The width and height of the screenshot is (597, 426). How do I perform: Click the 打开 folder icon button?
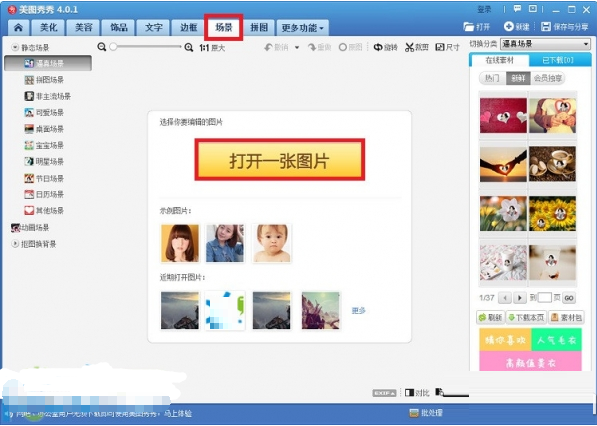pos(477,27)
